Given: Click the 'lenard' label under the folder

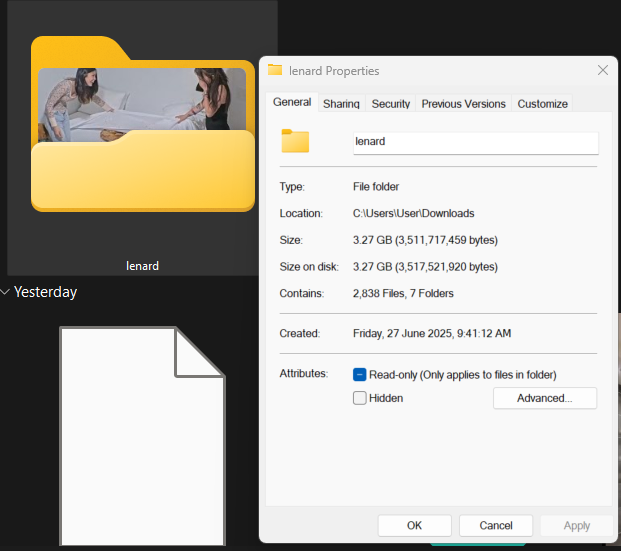Looking at the screenshot, I should pos(142,266).
